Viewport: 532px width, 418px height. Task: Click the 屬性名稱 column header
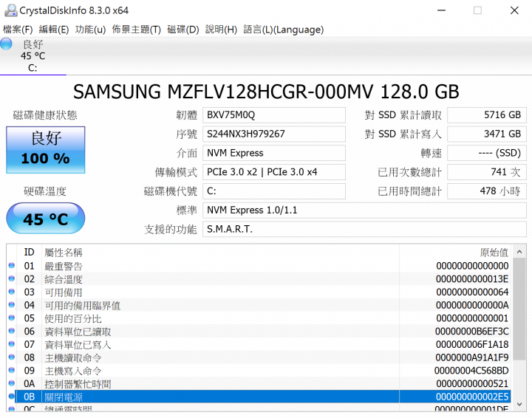(x=220, y=253)
